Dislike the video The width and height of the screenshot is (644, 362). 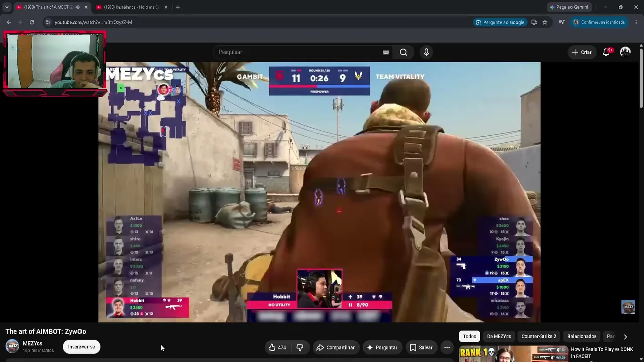click(x=300, y=347)
